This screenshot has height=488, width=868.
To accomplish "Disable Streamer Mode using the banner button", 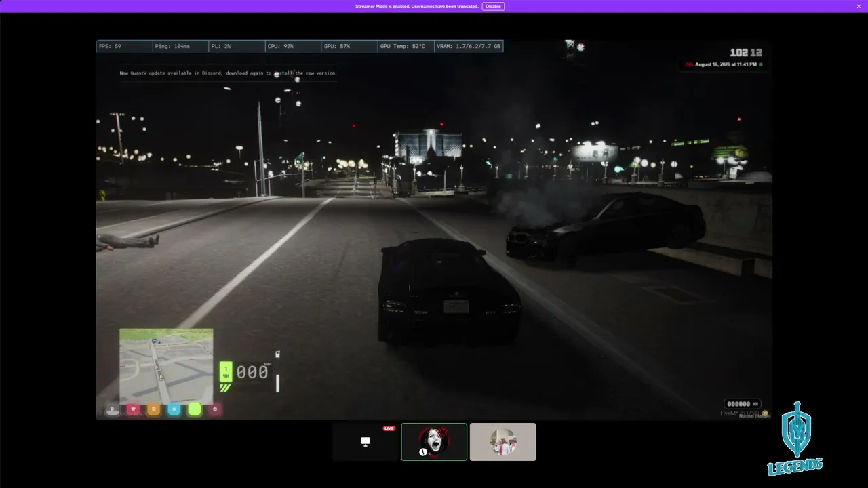I will point(493,6).
